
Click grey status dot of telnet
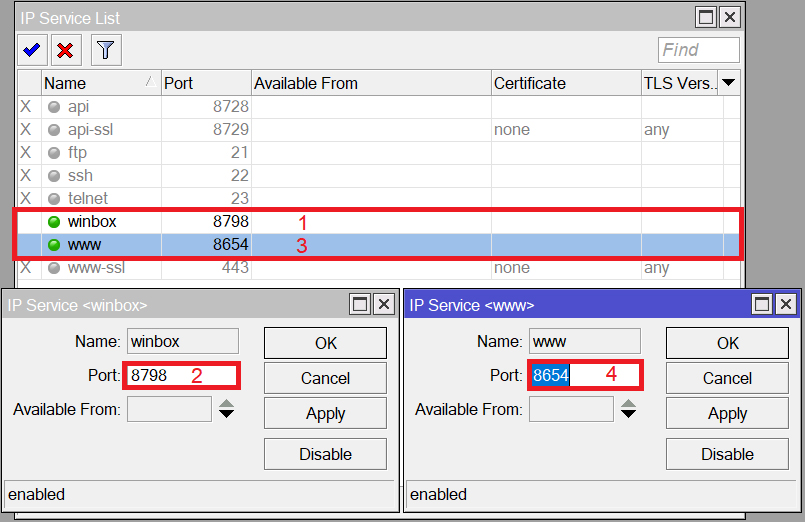pyautogui.click(x=54, y=199)
